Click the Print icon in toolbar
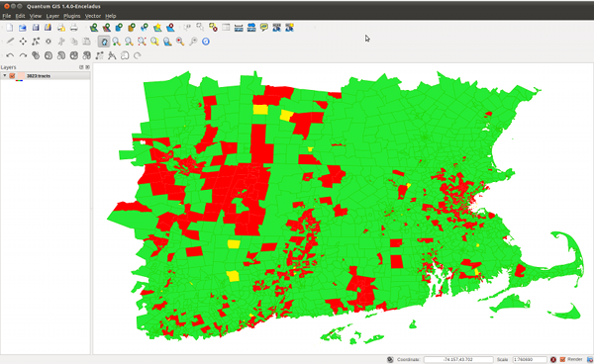The image size is (594, 364). (74, 28)
